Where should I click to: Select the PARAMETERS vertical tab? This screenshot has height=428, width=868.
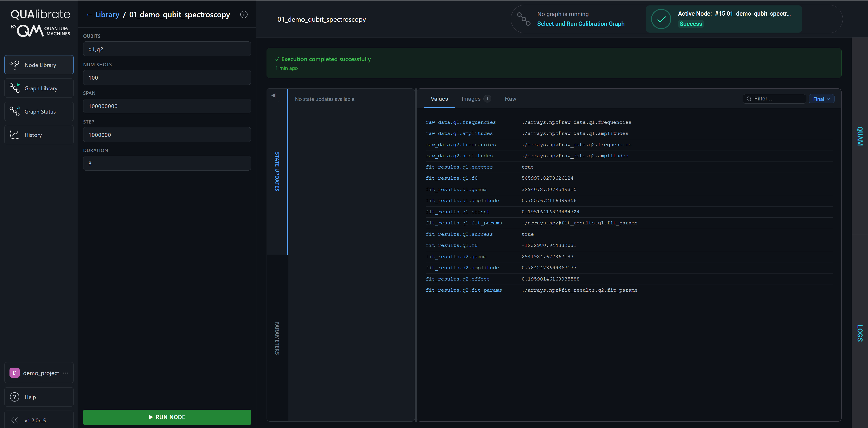277,338
